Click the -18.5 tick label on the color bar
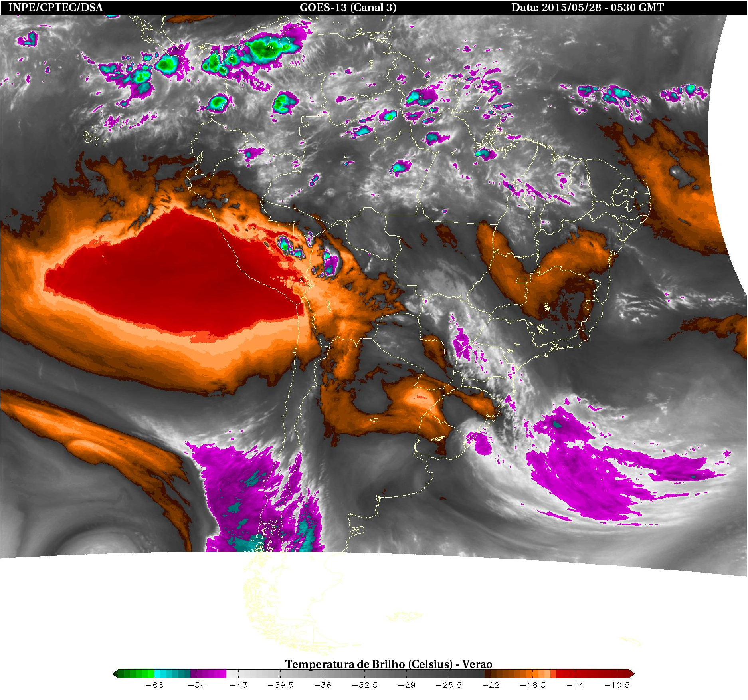 pos(533,685)
